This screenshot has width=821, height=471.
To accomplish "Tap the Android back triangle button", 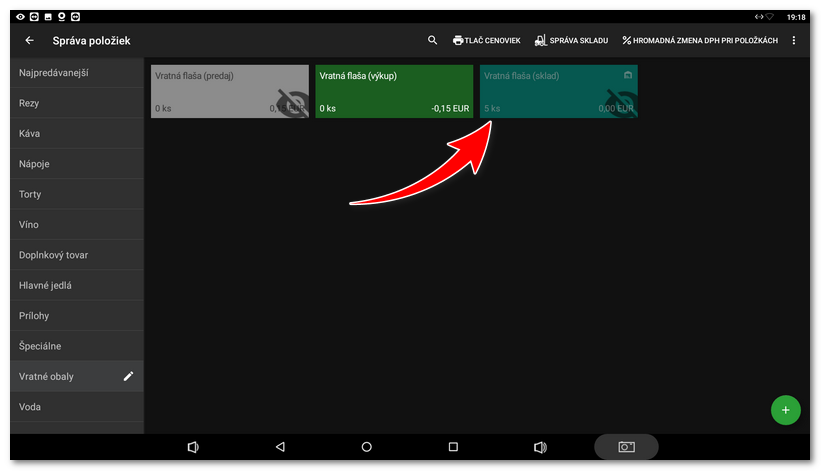I will 280,447.
